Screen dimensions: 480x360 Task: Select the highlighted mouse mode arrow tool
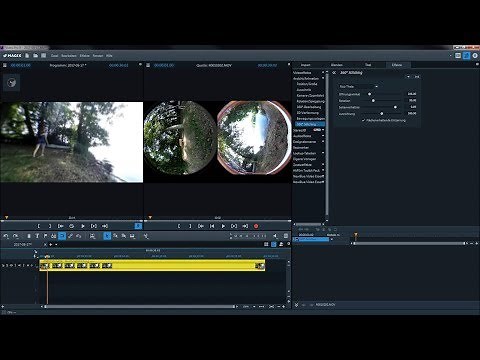pos(107,236)
